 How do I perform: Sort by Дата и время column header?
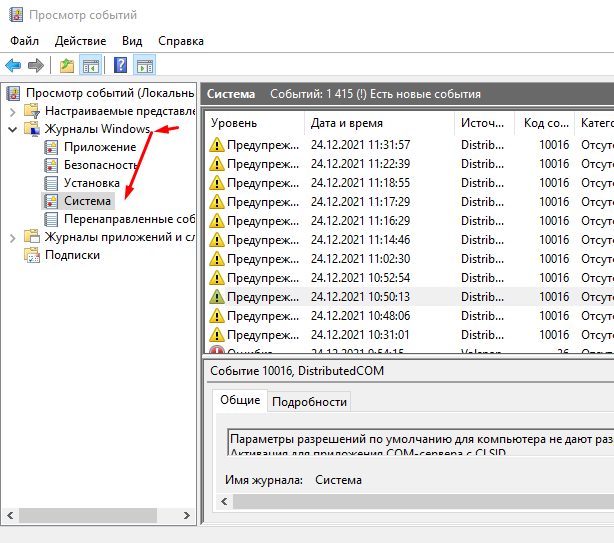click(379, 123)
